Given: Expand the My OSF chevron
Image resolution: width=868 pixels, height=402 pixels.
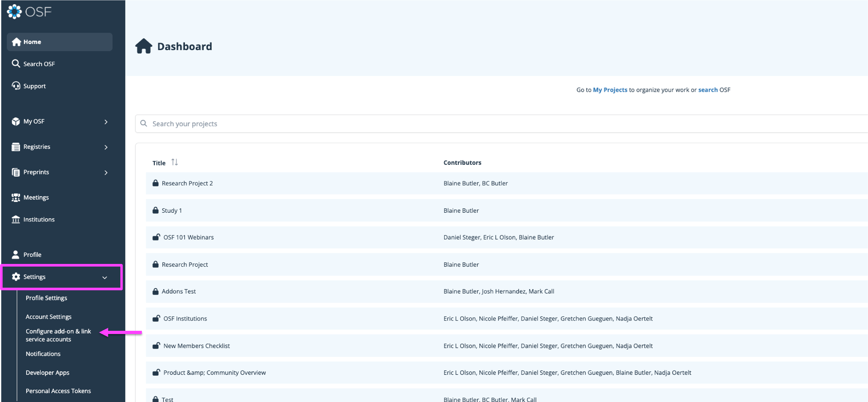Looking at the screenshot, I should 106,122.
